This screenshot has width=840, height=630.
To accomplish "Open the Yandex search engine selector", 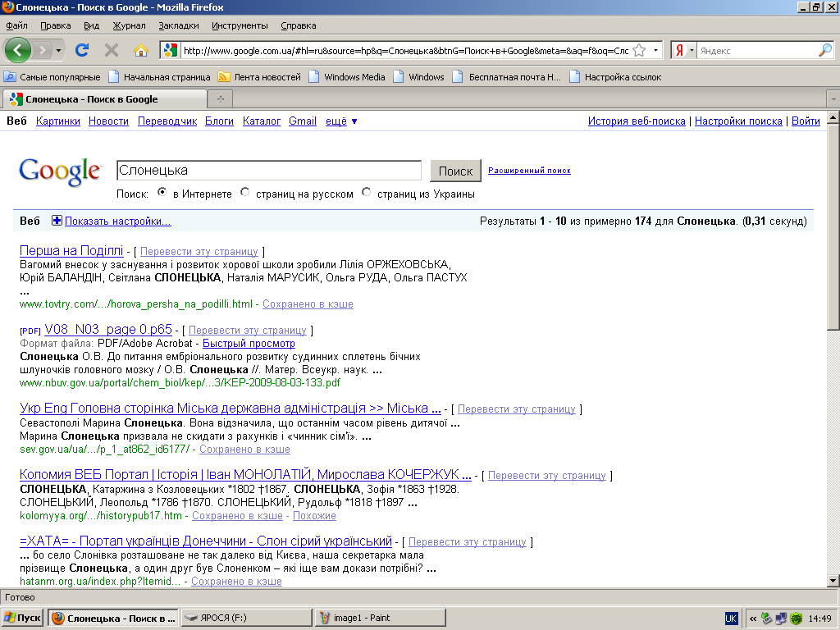I will 684,50.
